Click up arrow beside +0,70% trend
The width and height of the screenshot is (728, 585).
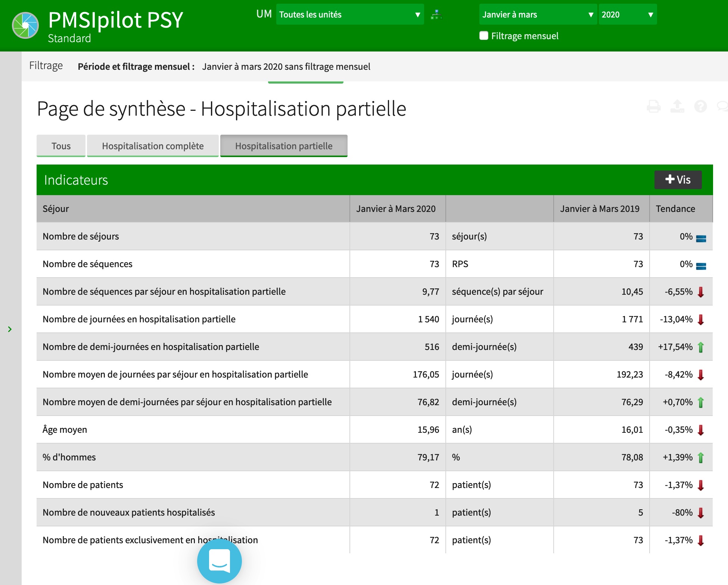pyautogui.click(x=701, y=402)
